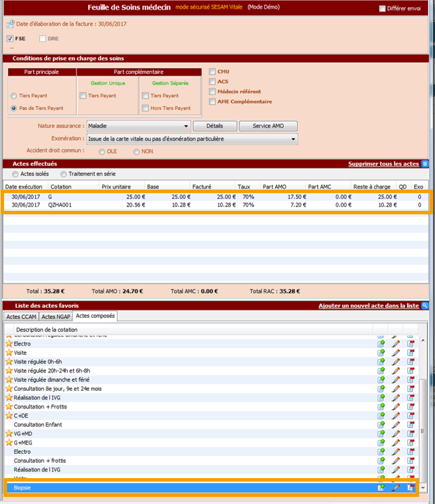
Task: Click the pencil icon for G+MEG
Action: 396,443
